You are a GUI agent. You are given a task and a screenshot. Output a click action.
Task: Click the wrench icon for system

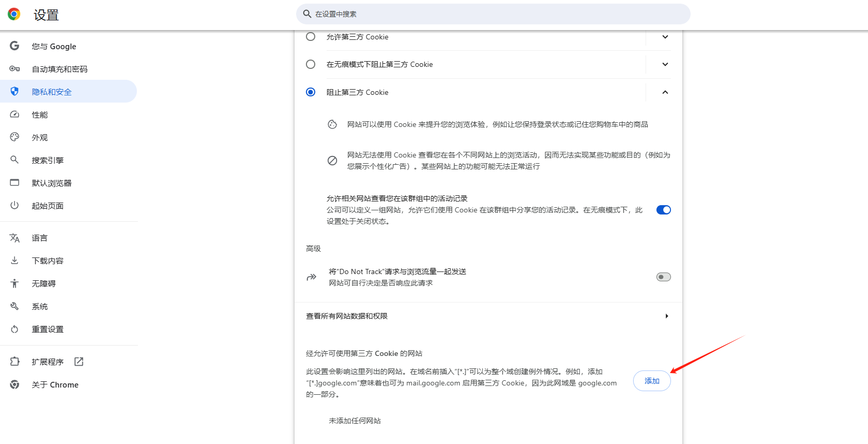point(15,306)
